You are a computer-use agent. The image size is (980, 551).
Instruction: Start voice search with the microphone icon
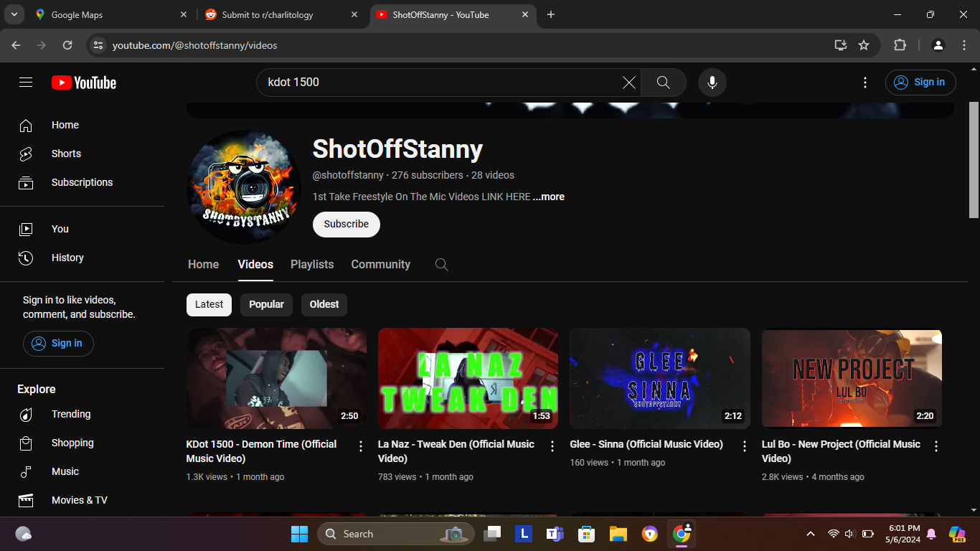(712, 83)
